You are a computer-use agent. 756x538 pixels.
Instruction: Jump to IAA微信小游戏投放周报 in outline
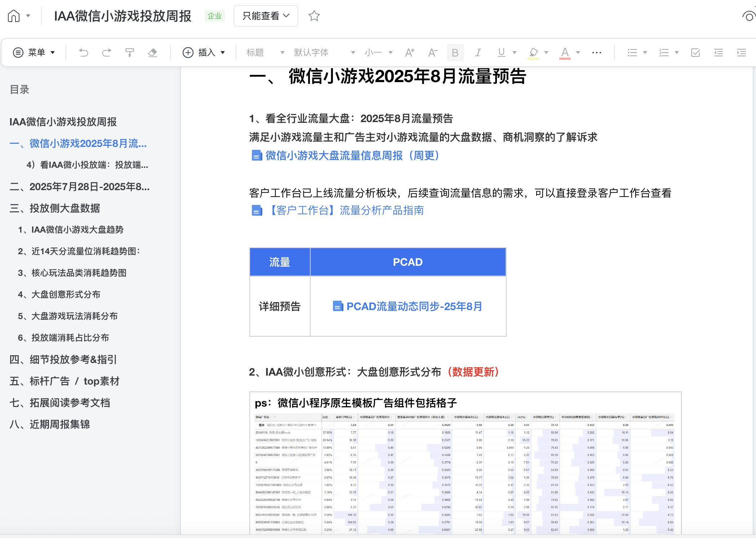click(x=63, y=122)
